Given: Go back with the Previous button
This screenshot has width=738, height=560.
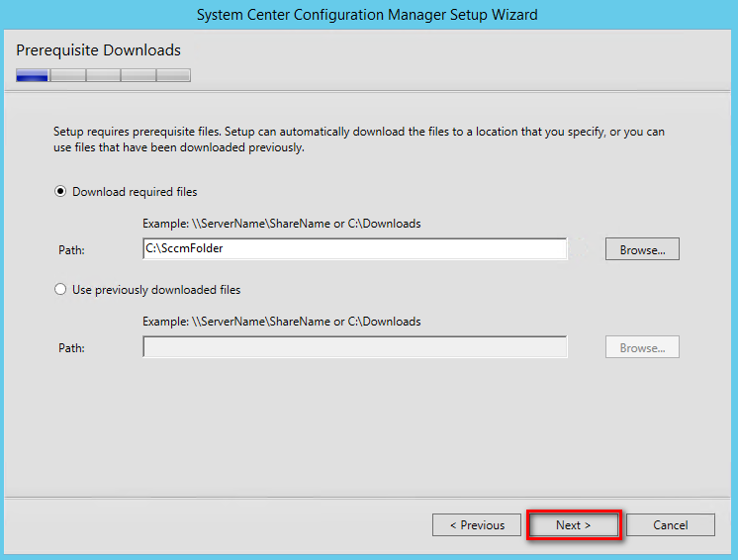Looking at the screenshot, I should click(x=477, y=524).
